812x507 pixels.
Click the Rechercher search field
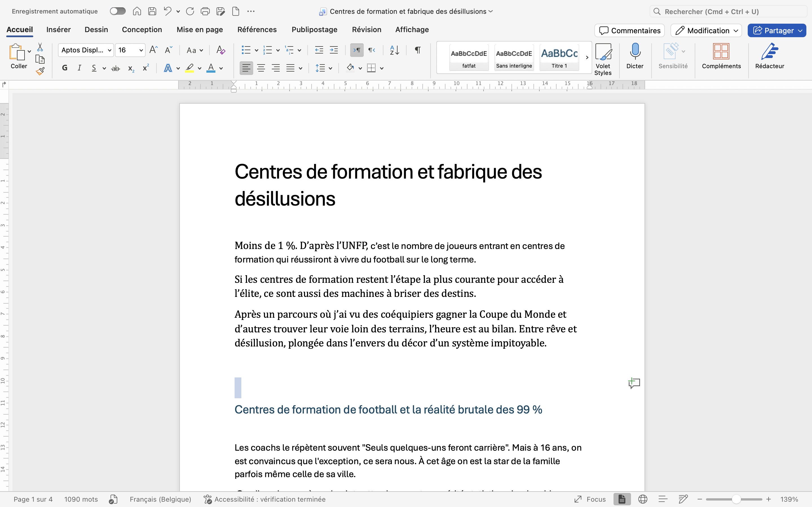(728, 12)
